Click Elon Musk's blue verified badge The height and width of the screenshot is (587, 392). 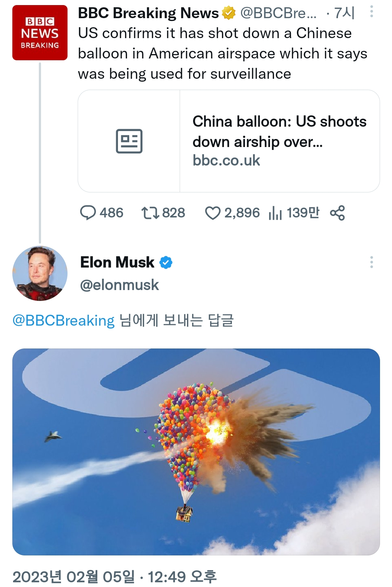[x=166, y=262]
